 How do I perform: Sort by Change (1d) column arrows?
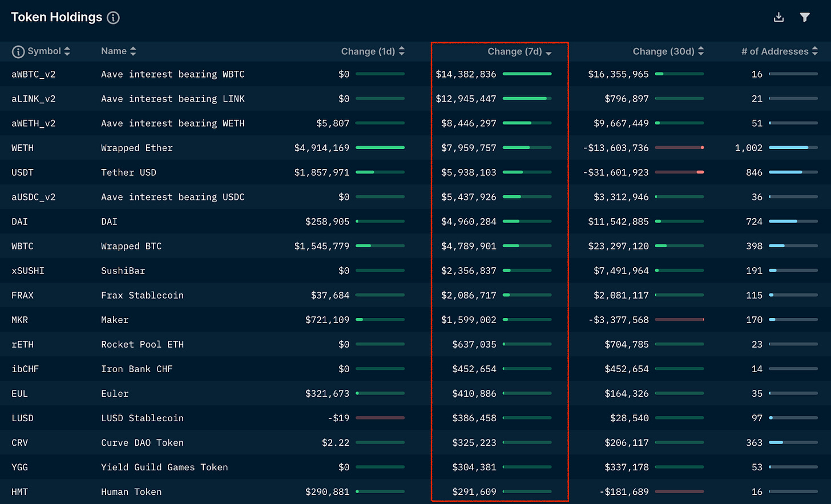402,51
